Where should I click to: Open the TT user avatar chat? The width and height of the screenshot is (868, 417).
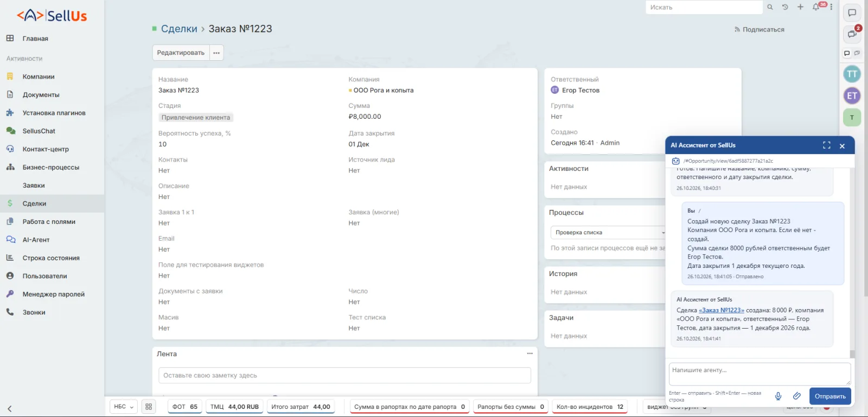pos(852,74)
